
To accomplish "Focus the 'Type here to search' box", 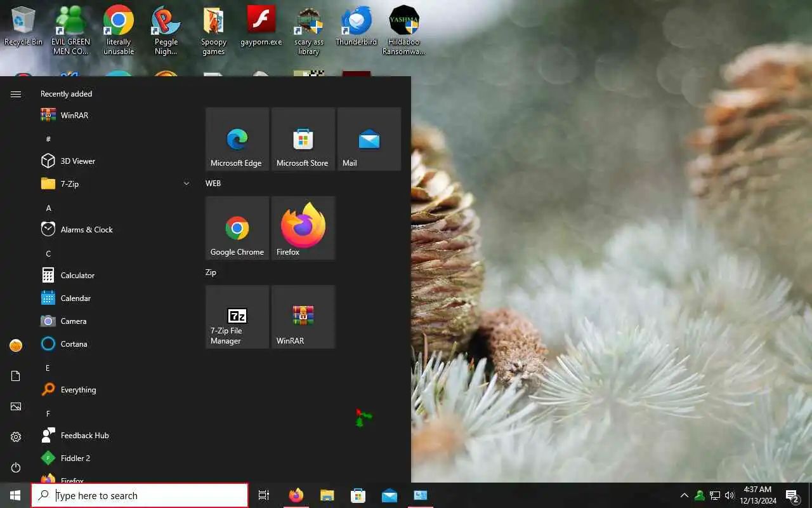I will click(x=140, y=495).
